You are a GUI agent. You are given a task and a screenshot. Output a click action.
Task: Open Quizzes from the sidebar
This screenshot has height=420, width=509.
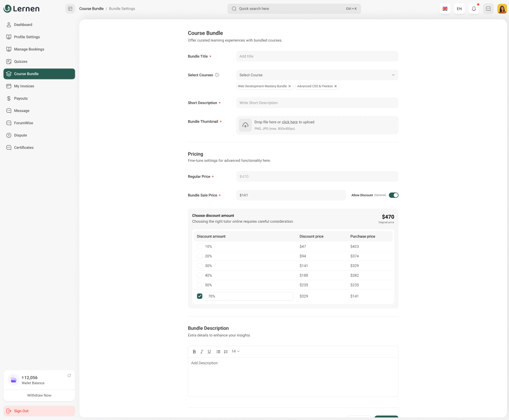click(x=21, y=61)
